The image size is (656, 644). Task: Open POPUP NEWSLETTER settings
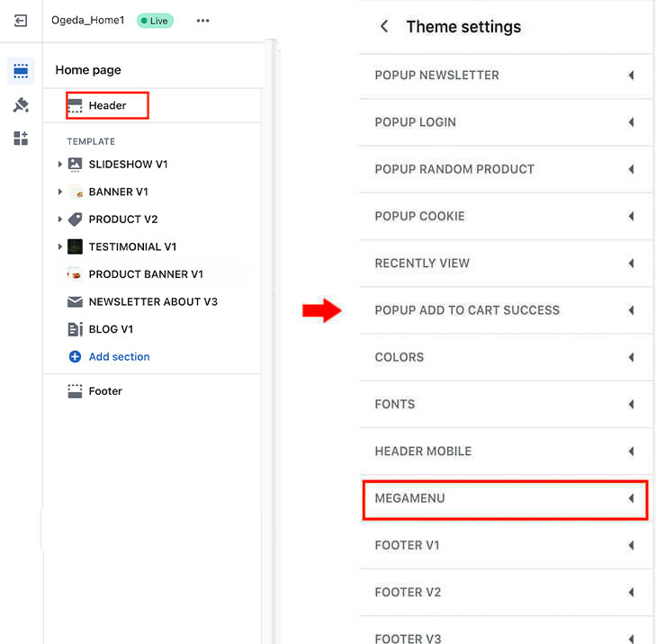coord(436,76)
